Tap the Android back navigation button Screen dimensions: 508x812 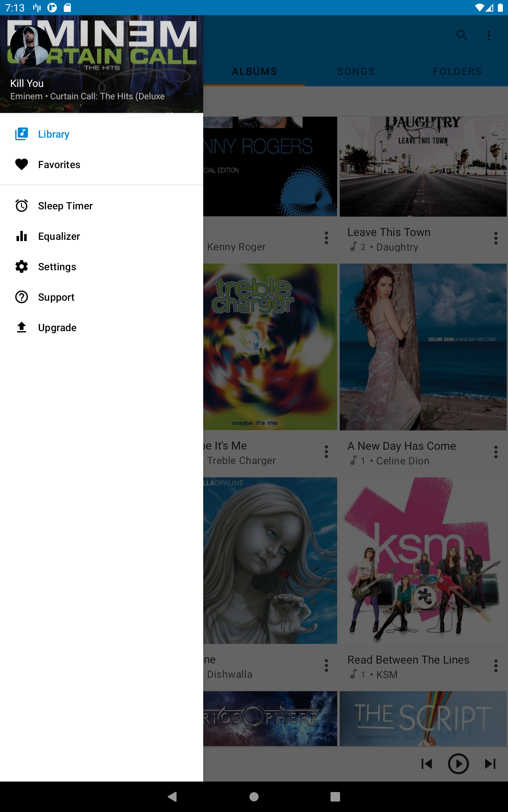[172, 796]
